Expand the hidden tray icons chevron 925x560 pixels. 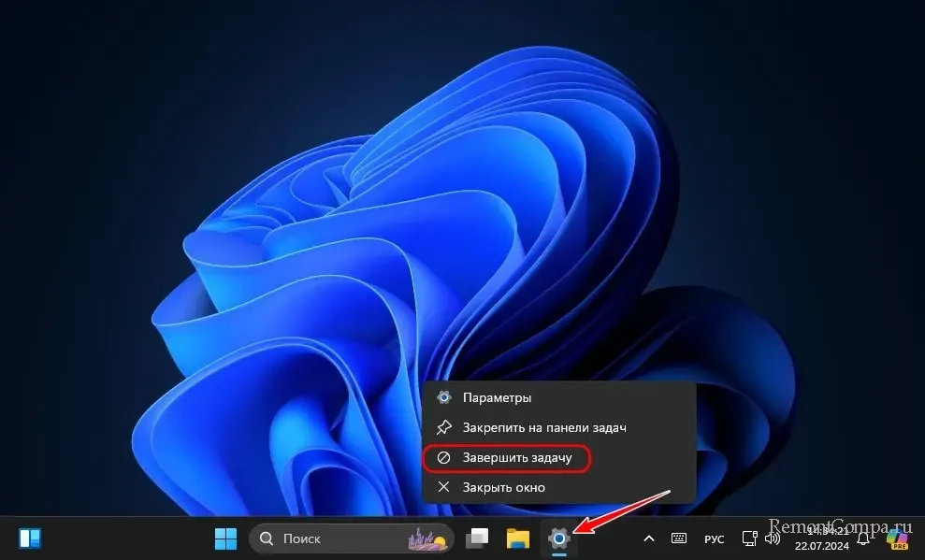coord(648,538)
